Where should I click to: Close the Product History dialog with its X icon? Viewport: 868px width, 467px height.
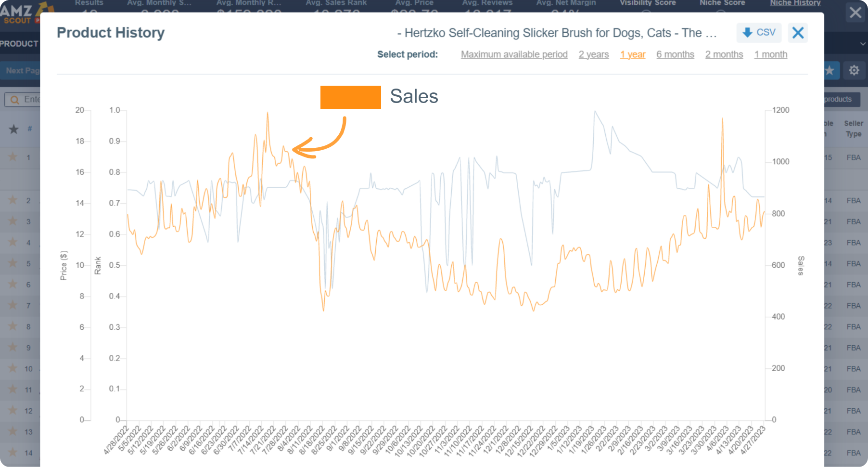(798, 33)
